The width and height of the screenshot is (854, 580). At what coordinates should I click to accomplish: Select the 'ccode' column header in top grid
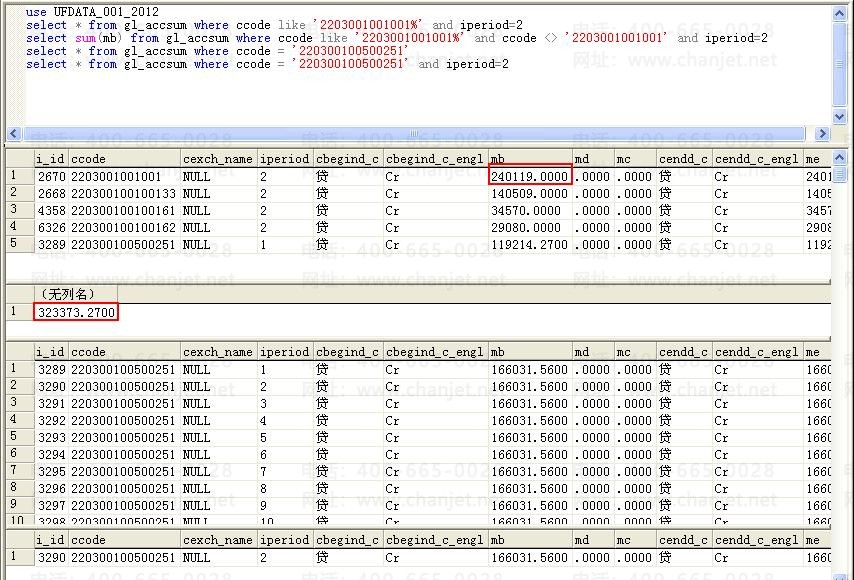(x=124, y=159)
